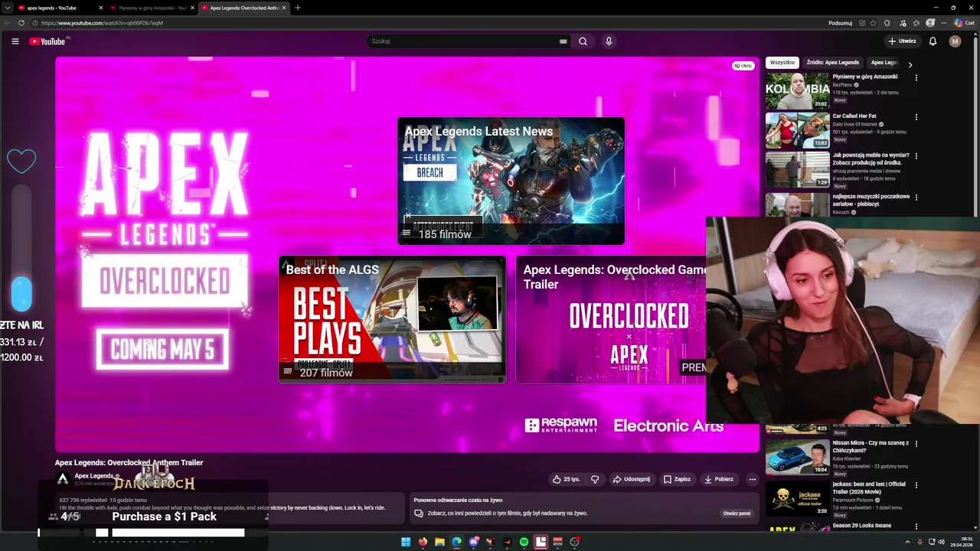Go to YouTube home via logo
Viewport: 980px width, 551px height.
click(x=47, y=41)
